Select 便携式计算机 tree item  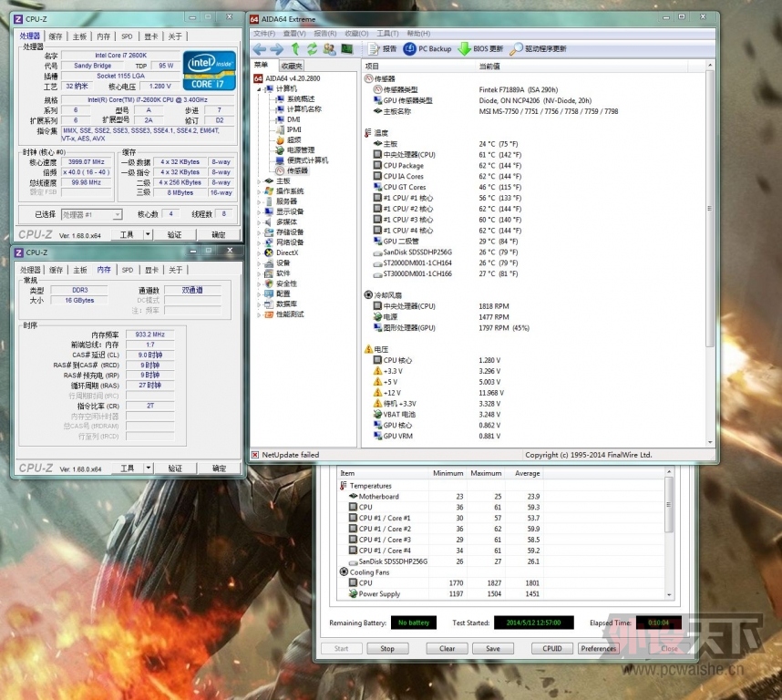tap(303, 160)
